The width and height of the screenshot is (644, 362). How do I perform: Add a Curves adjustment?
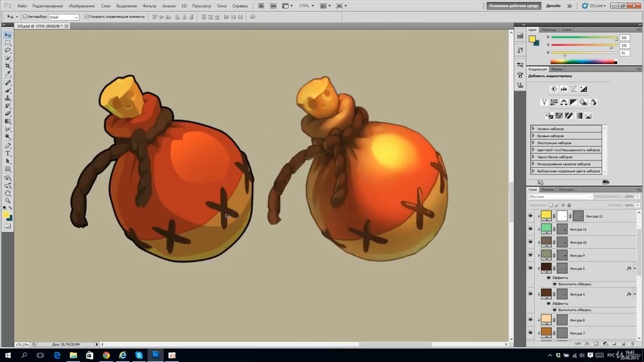coord(574,89)
